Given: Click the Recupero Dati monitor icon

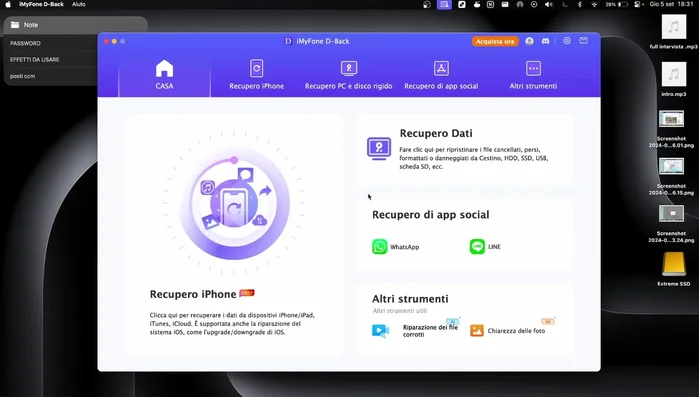Looking at the screenshot, I should coord(379,148).
